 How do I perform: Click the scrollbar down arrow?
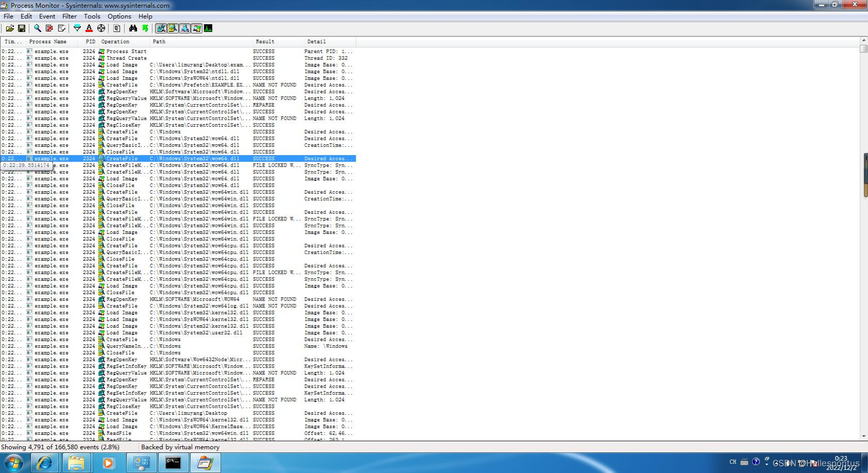point(863,436)
